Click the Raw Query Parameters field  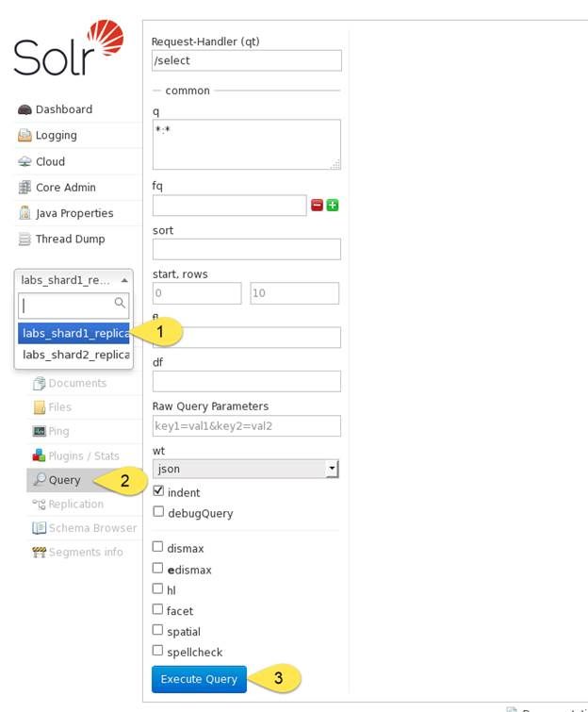(x=247, y=426)
